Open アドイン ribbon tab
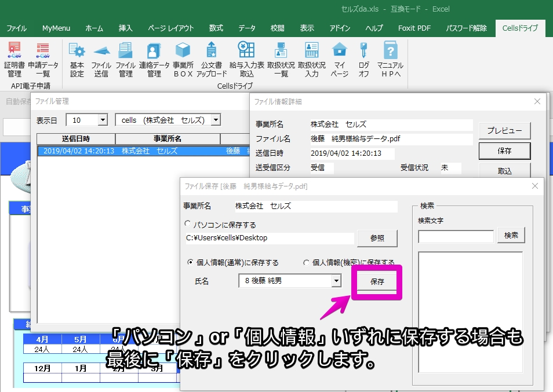Screen dimensions: 553x392 point(340,28)
